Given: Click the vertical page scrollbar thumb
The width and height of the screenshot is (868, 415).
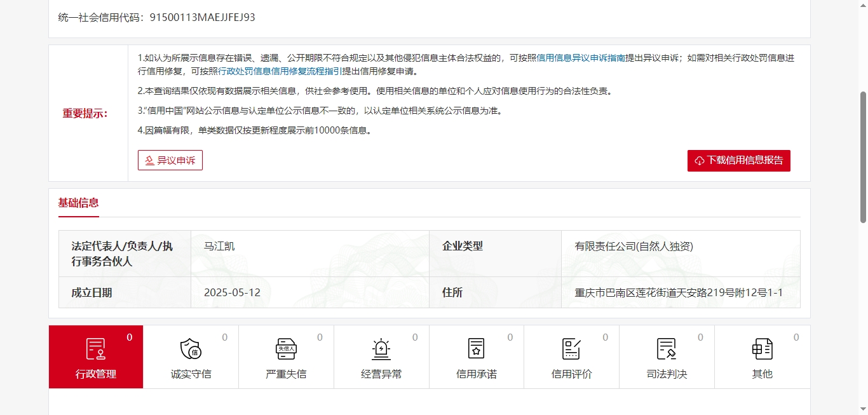Looking at the screenshot, I should [x=863, y=156].
